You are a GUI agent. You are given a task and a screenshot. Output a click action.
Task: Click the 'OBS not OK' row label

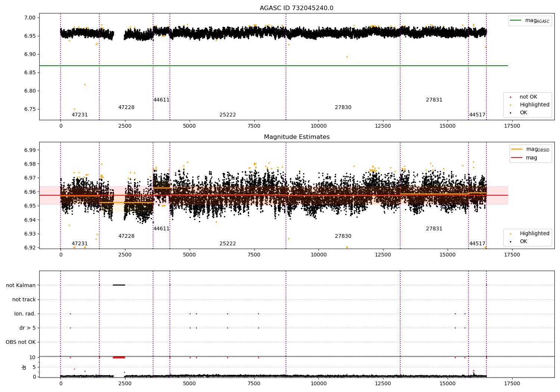21,342
